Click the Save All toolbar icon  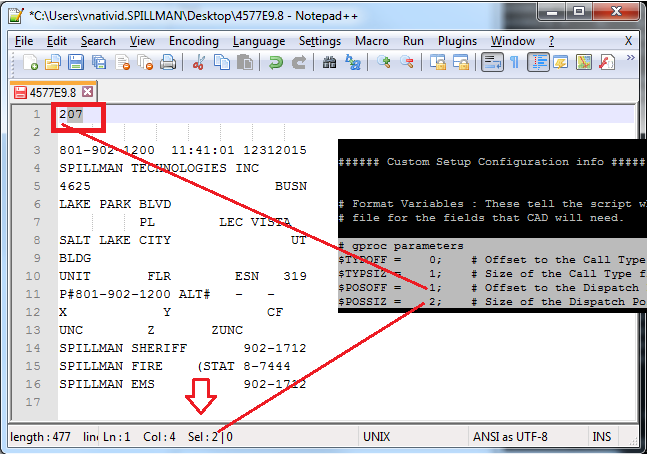pyautogui.click(x=99, y=63)
